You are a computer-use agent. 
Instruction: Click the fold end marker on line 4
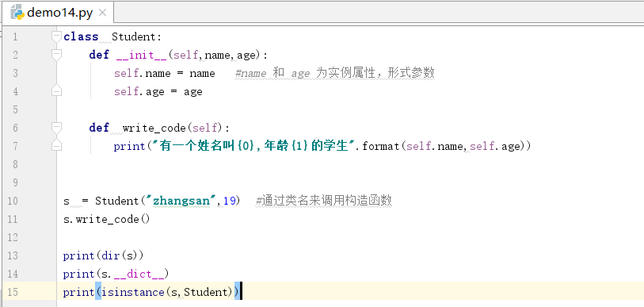pyautogui.click(x=56, y=91)
